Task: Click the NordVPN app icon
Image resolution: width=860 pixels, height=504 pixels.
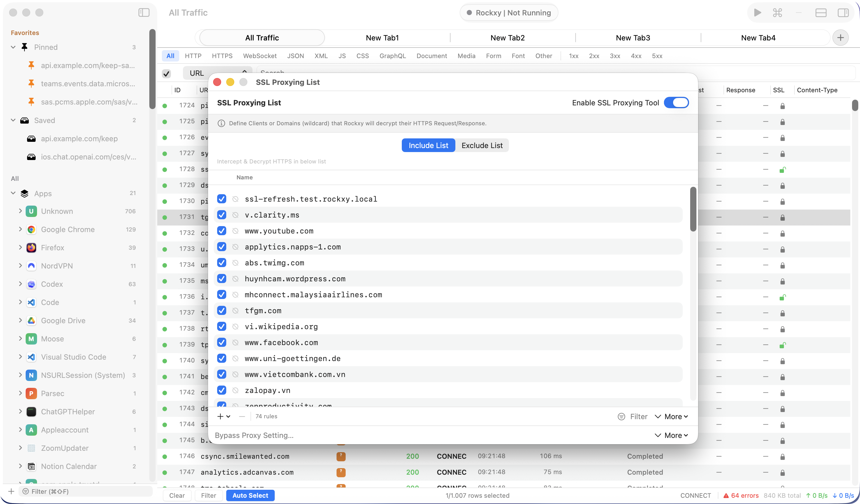Action: click(31, 266)
